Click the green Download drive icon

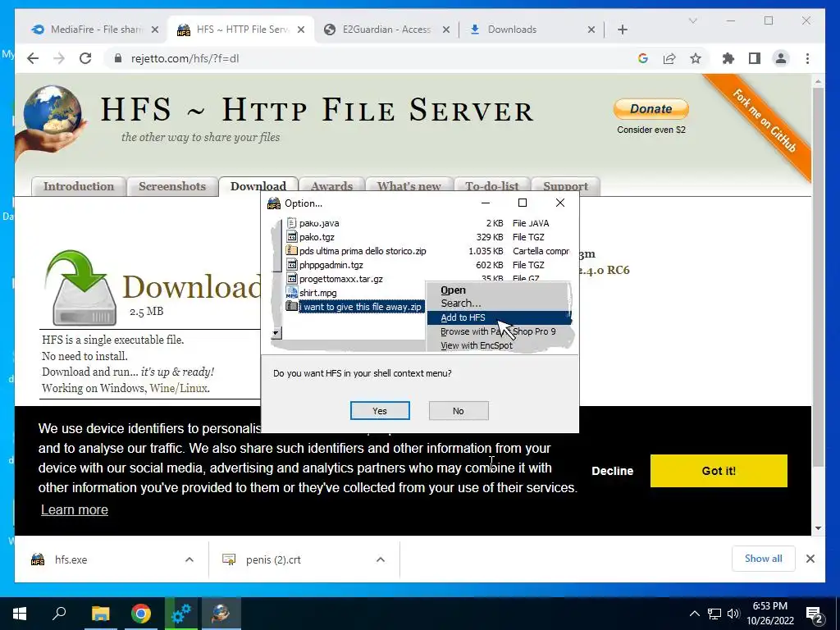tap(81, 287)
